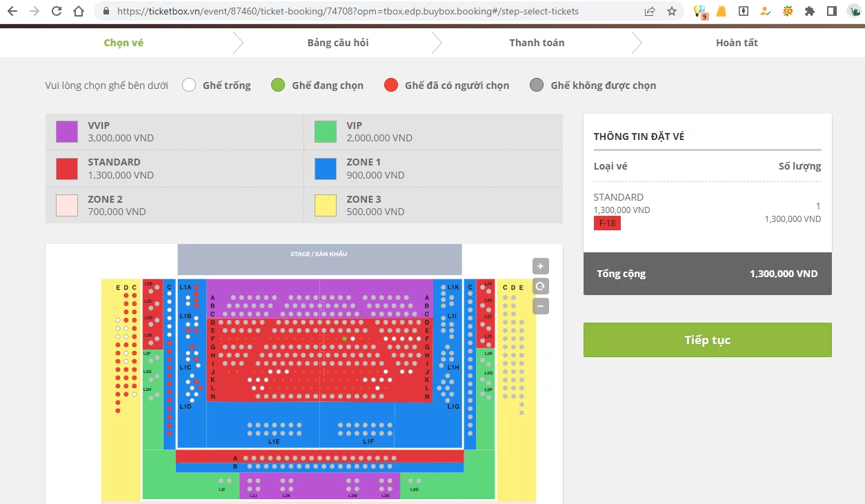865x504 pixels.
Task: Go to the Bảng câu hỏi step
Action: [x=338, y=43]
